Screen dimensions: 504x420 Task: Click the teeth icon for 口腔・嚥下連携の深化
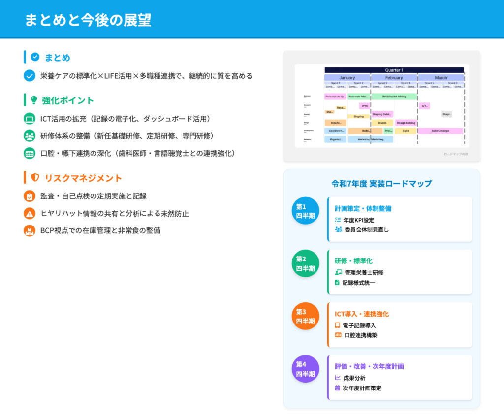point(30,153)
